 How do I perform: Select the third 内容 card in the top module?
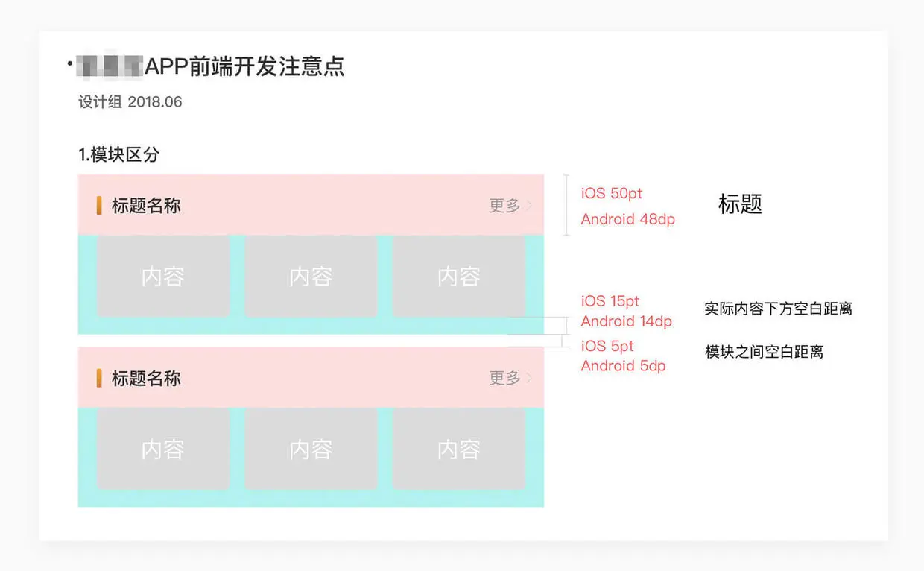pyautogui.click(x=459, y=277)
